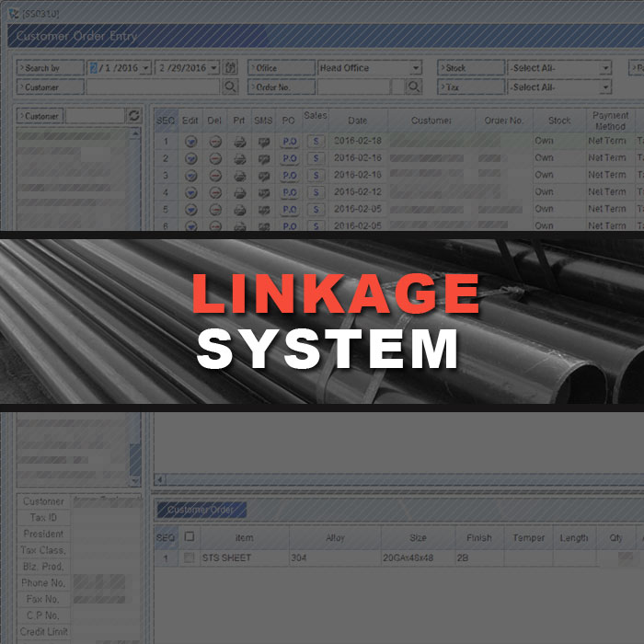Click the SMS icon in row 5
Viewport: 644px width, 644px height.
(x=264, y=211)
